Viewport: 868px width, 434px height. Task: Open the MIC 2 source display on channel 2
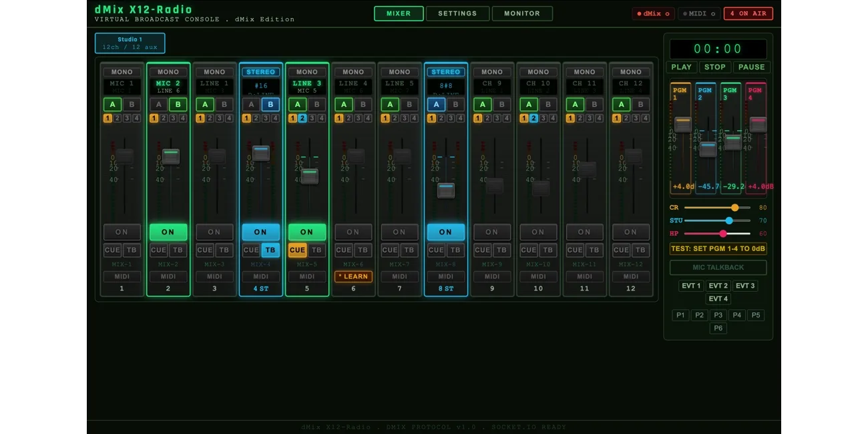[168, 87]
